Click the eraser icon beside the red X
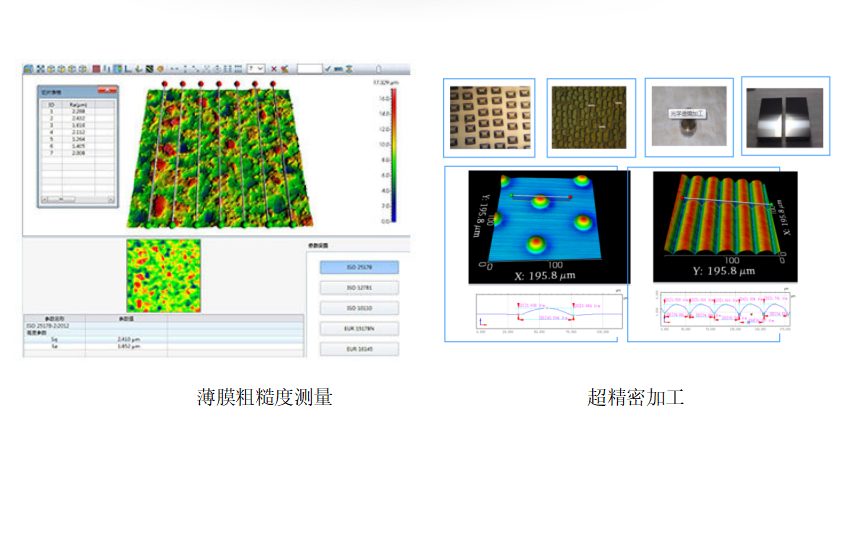 [284, 69]
